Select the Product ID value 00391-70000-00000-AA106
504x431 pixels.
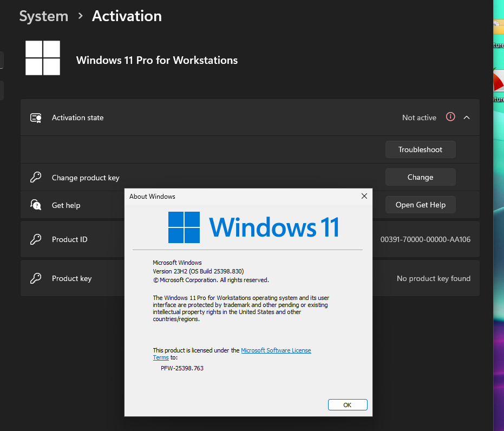tap(426, 239)
